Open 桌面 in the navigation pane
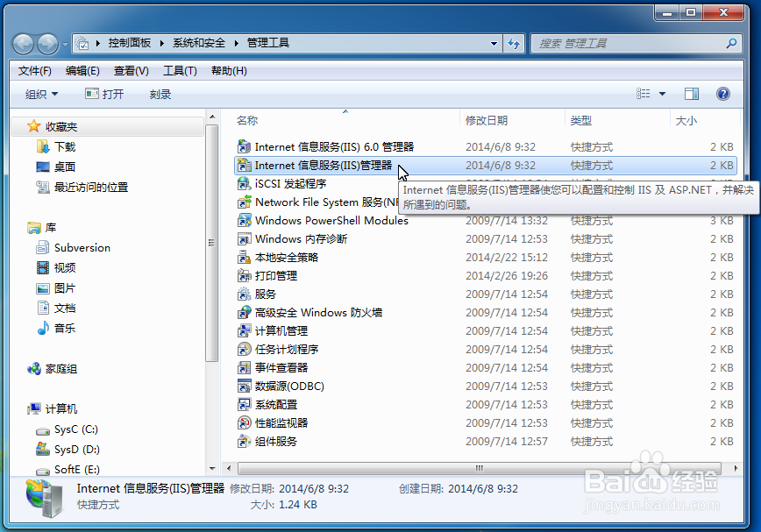The width and height of the screenshot is (761, 532). [65, 167]
